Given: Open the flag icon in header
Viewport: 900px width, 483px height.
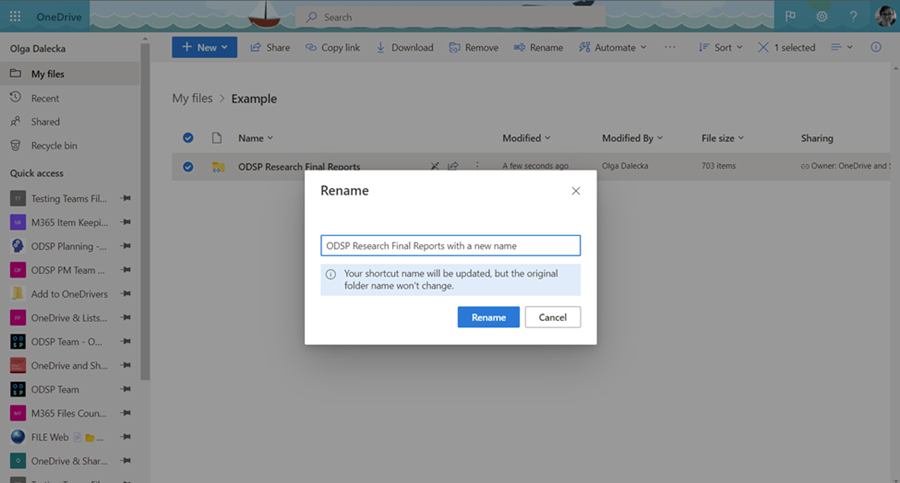Looking at the screenshot, I should click(x=790, y=17).
